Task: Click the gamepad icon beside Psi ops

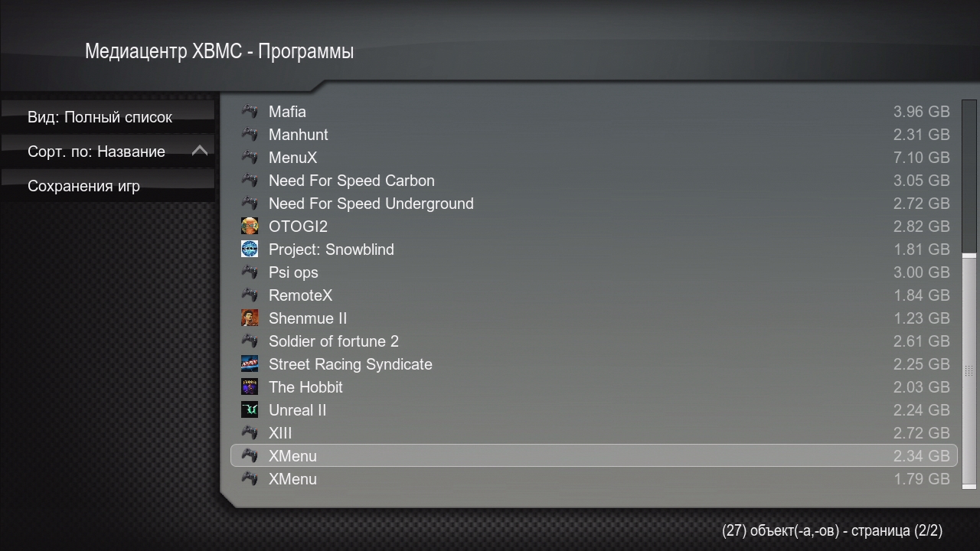Action: tap(250, 272)
